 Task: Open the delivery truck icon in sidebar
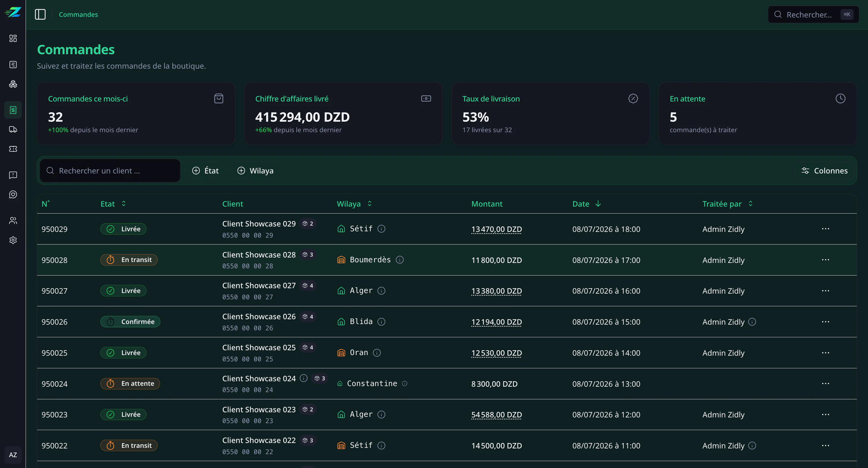tap(13, 129)
